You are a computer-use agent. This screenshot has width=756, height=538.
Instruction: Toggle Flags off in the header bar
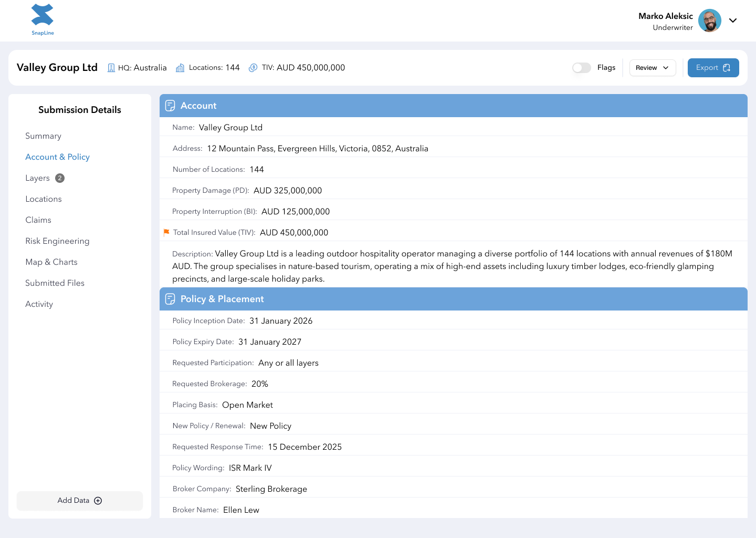click(581, 67)
